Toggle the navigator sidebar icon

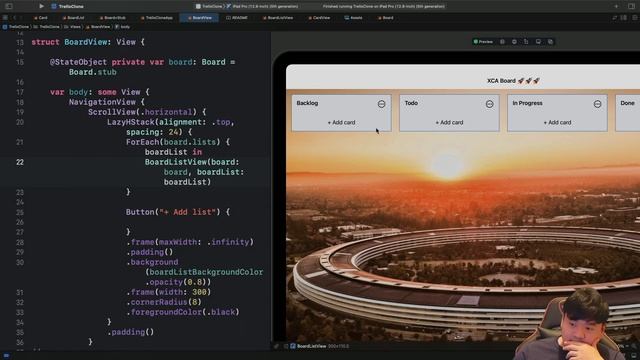9,6
